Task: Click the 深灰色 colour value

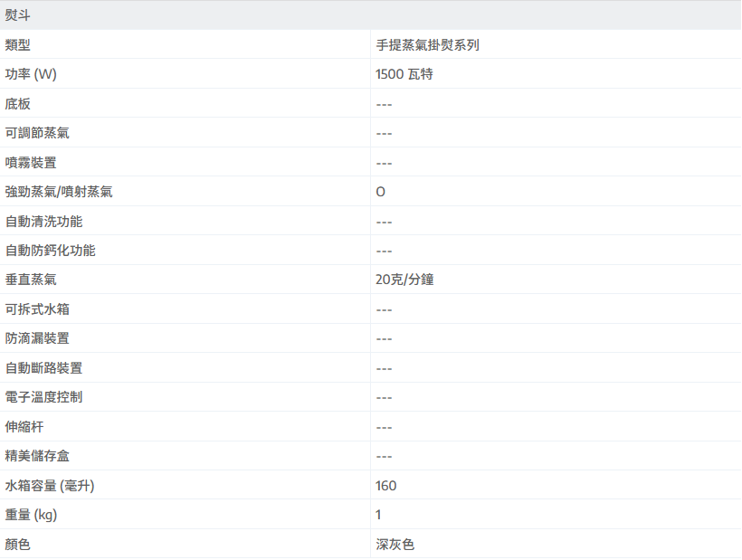Action: tap(395, 545)
